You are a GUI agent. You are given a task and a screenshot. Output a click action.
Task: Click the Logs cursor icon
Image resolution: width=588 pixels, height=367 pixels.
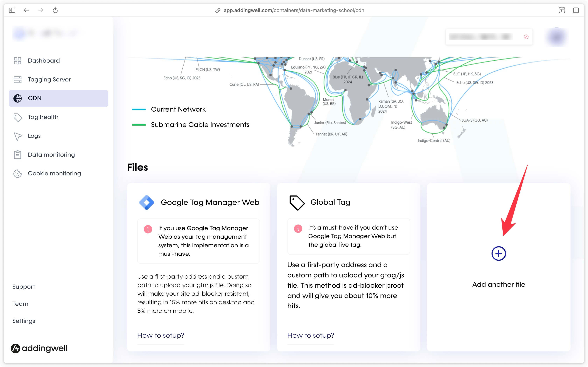point(18,136)
